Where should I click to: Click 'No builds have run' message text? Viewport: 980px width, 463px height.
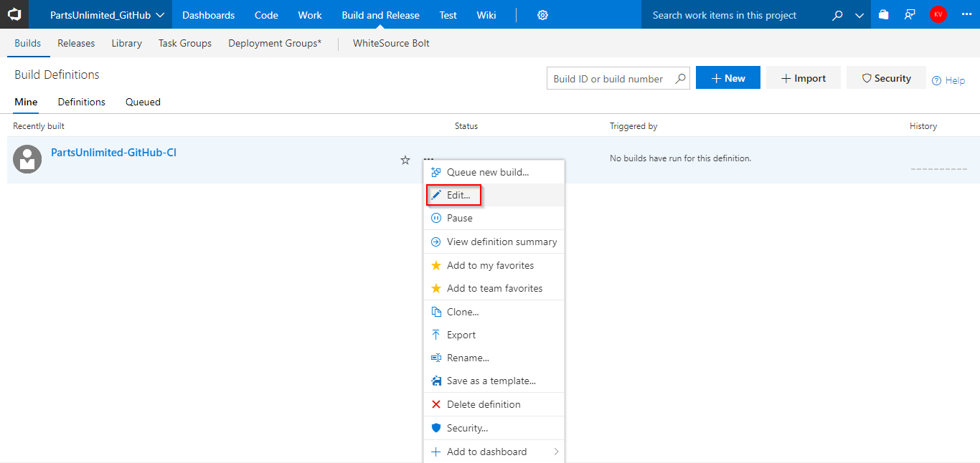(x=680, y=158)
